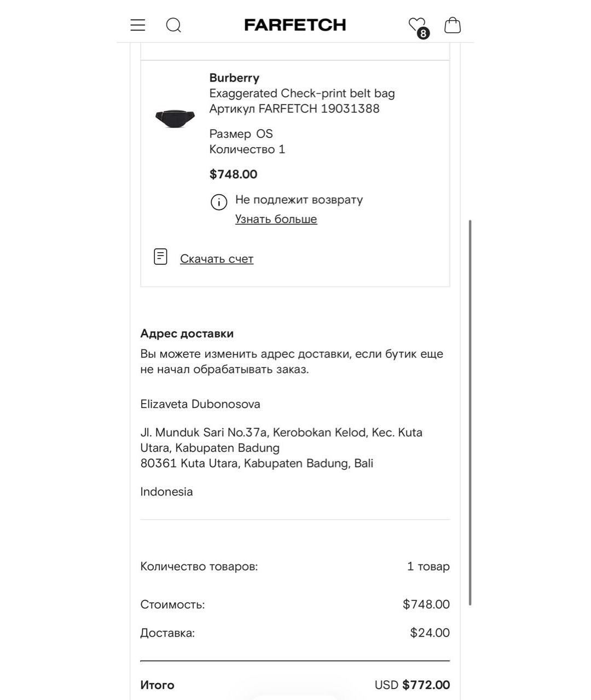Click recipient name Elizaveta Dubonosova
The height and width of the screenshot is (700, 591).
(200, 404)
